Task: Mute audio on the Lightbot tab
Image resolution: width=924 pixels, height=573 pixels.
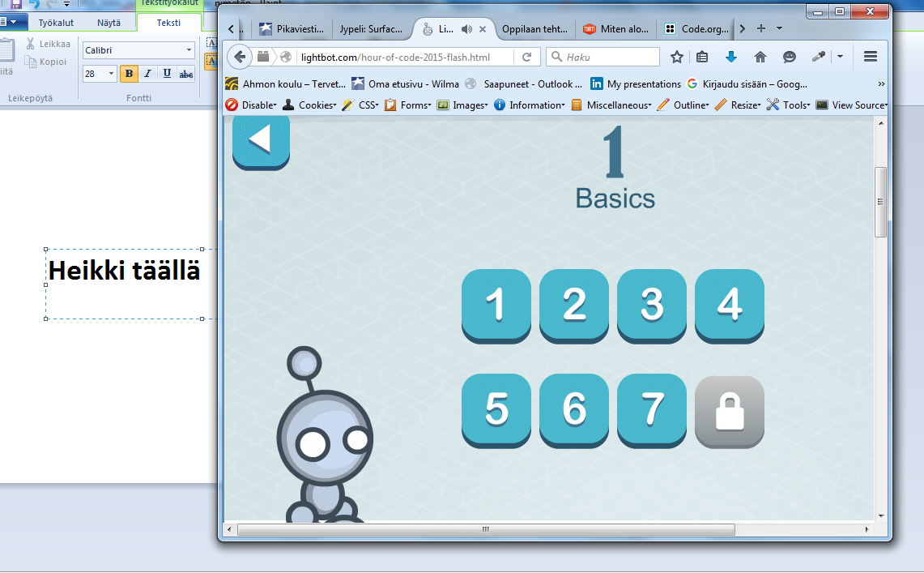Action: [466, 29]
